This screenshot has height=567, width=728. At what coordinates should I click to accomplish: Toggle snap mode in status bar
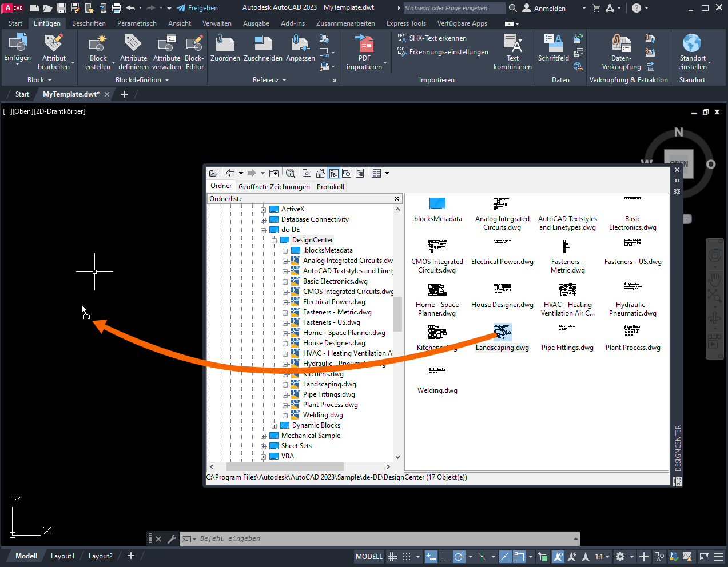(x=407, y=556)
